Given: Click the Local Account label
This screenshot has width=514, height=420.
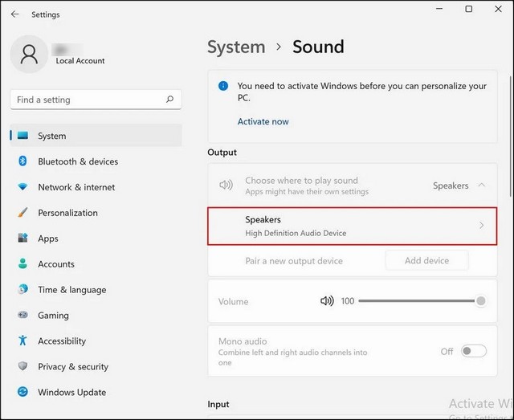Looking at the screenshot, I should 80,61.
